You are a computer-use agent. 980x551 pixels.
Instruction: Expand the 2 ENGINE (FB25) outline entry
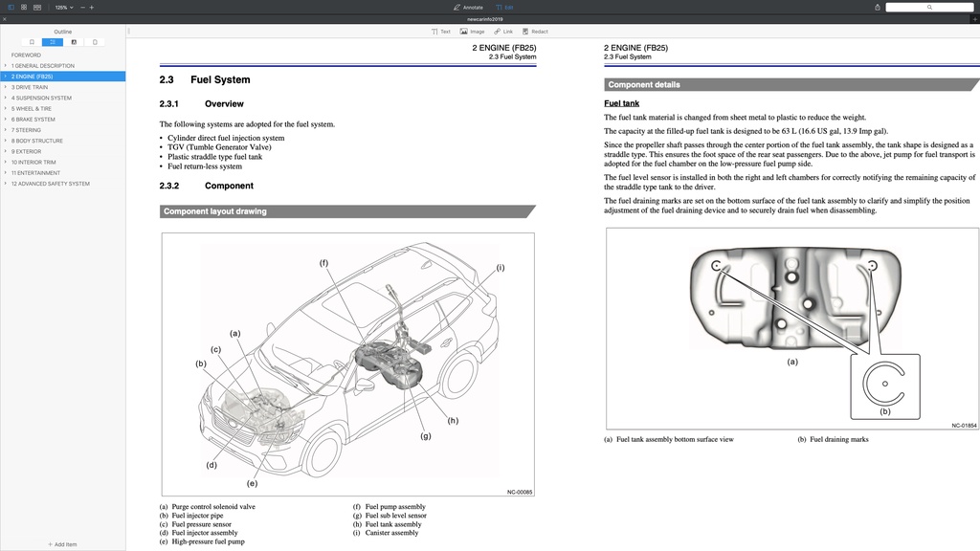pos(8,76)
